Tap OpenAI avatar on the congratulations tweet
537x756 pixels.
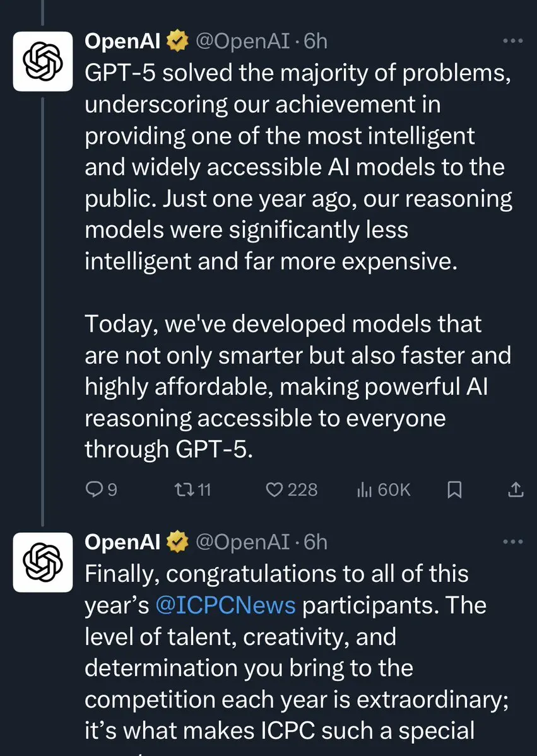(43, 562)
